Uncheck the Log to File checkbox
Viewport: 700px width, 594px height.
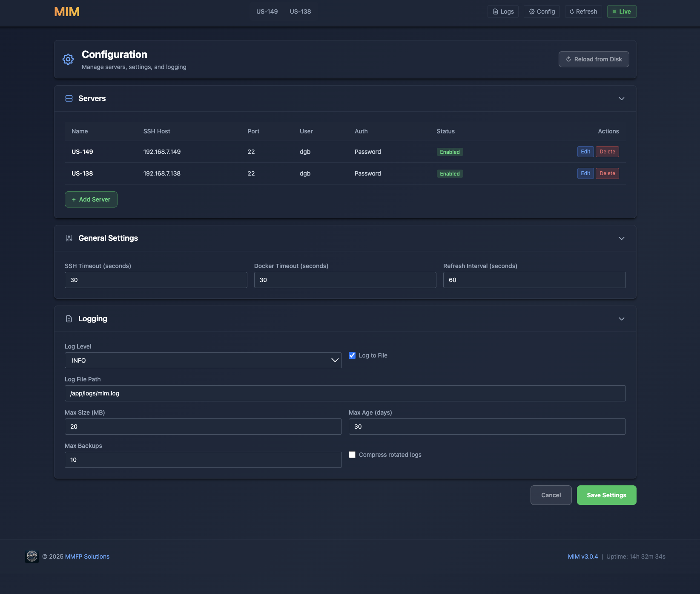[x=352, y=355]
